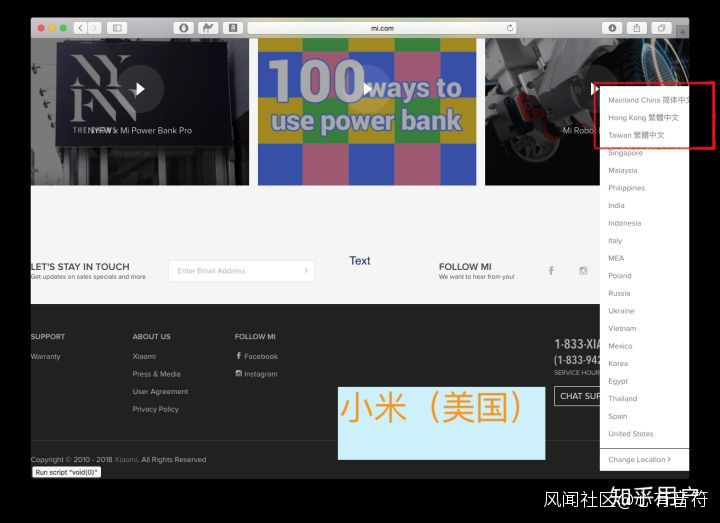Click Facebook icon beside FOLLOW MI heading

click(x=551, y=270)
